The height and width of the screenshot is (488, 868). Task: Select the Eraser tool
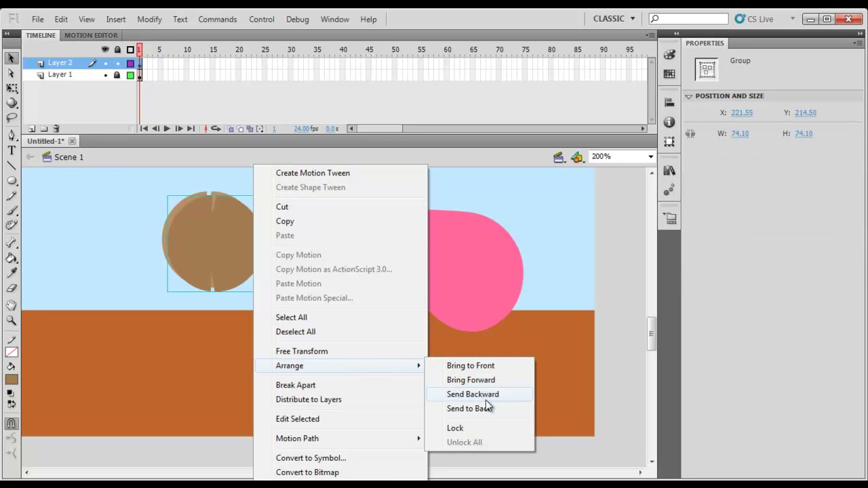tap(12, 289)
